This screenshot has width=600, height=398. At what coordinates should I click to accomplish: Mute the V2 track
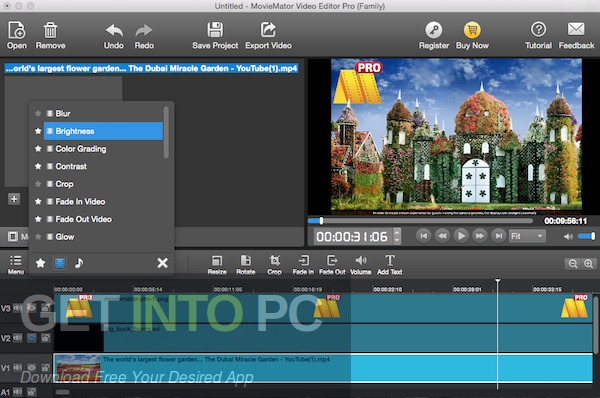[x=18, y=338]
